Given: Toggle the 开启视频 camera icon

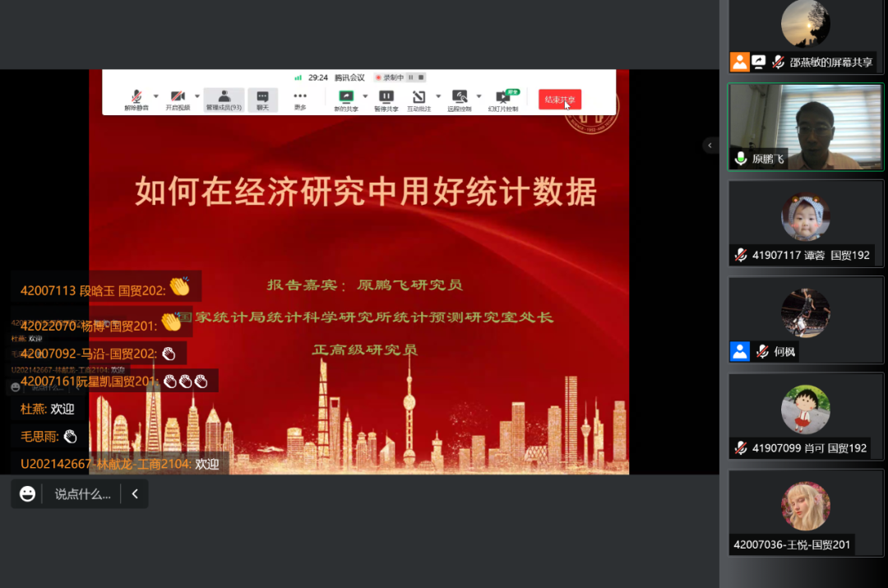Looking at the screenshot, I should click(177, 97).
